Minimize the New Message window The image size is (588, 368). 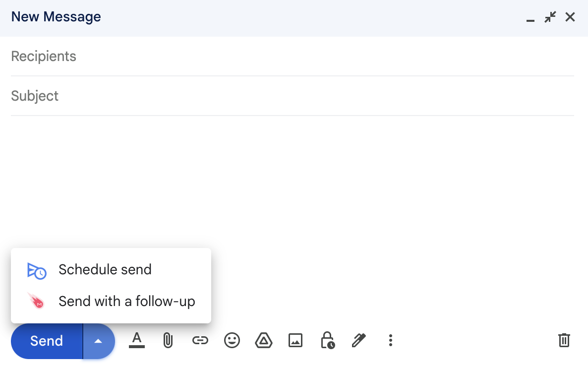[530, 18]
